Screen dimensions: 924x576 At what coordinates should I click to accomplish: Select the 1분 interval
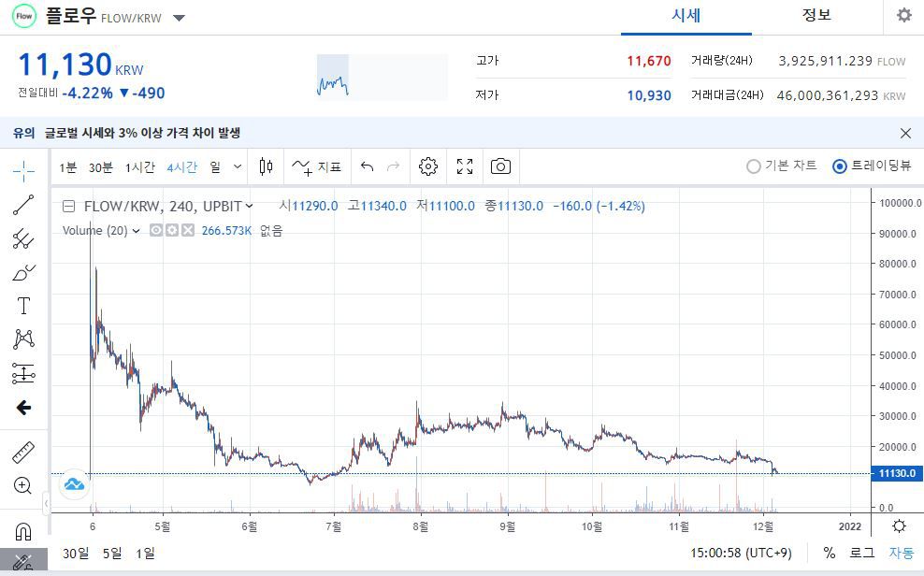pos(67,168)
